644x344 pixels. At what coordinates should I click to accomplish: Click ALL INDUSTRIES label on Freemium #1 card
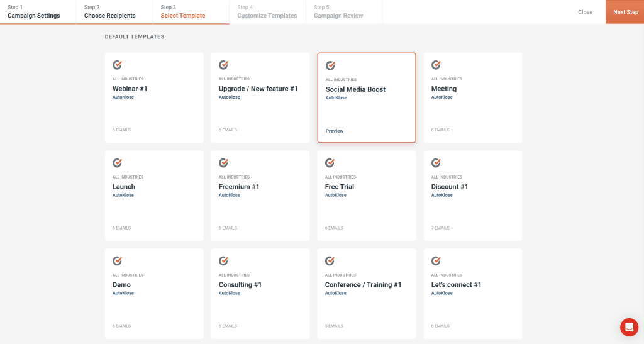click(234, 177)
